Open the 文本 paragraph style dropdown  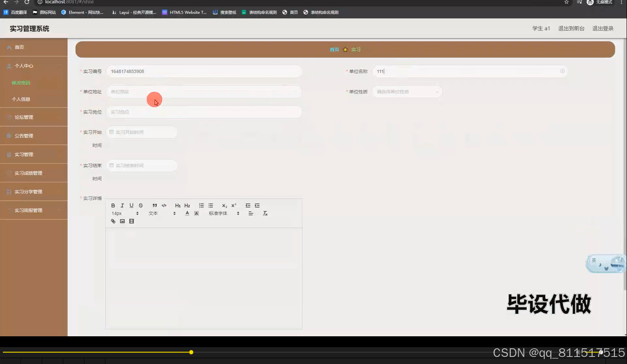[162, 213]
